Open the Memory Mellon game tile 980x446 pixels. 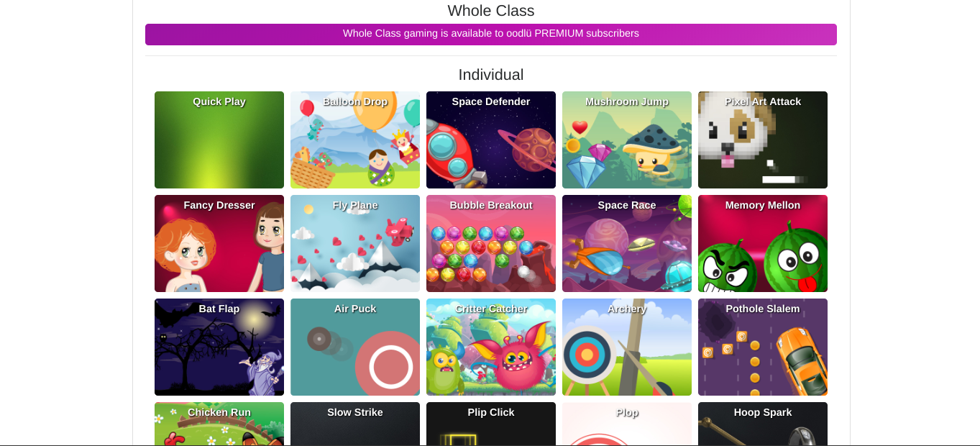(x=763, y=243)
